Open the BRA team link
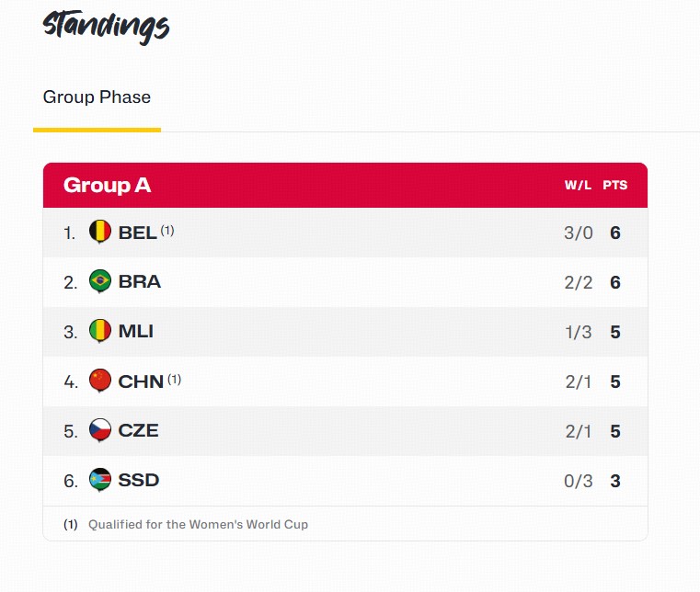This screenshot has height=592, width=700. coord(140,282)
